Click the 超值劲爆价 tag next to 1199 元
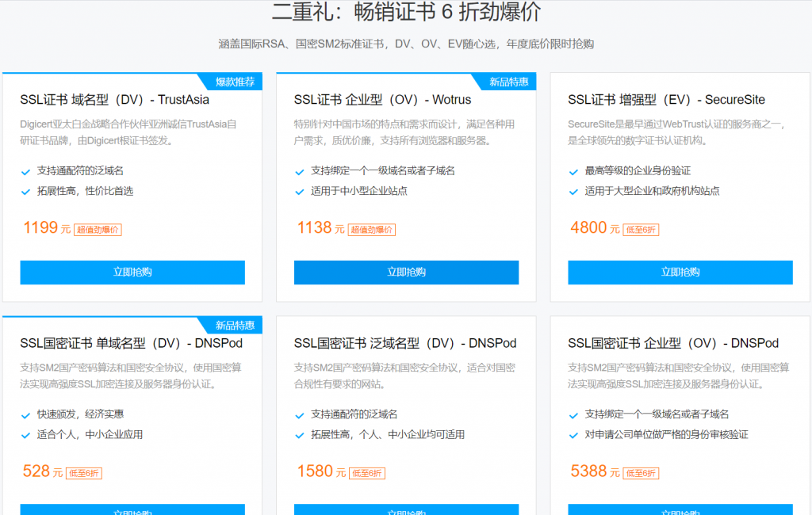 pyautogui.click(x=98, y=230)
